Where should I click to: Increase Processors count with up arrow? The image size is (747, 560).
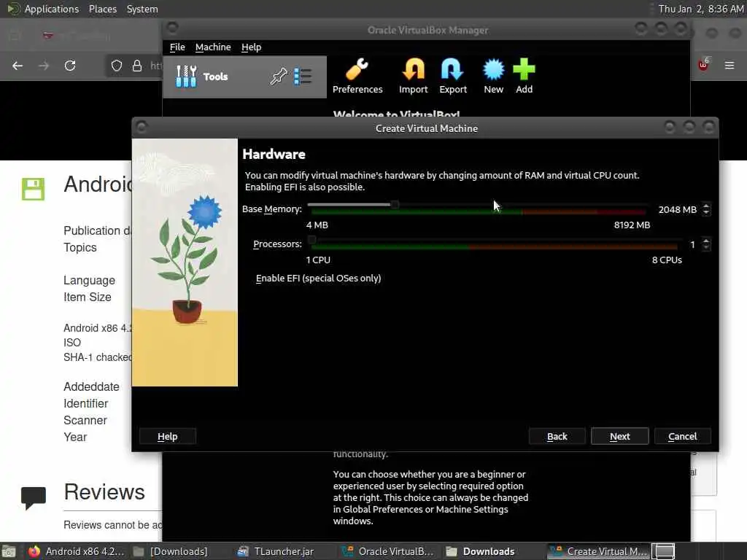pos(706,241)
